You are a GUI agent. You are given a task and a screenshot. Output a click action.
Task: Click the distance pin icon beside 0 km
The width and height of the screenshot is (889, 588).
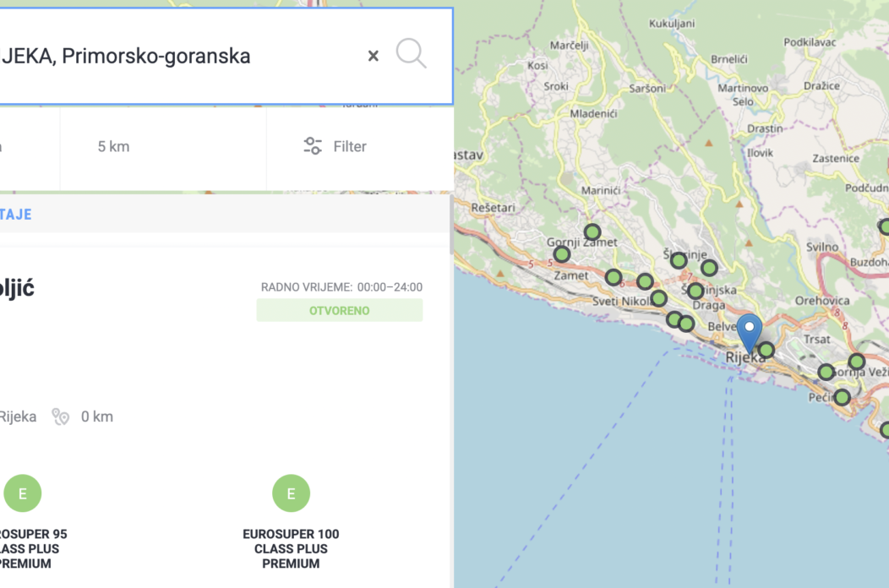60,416
